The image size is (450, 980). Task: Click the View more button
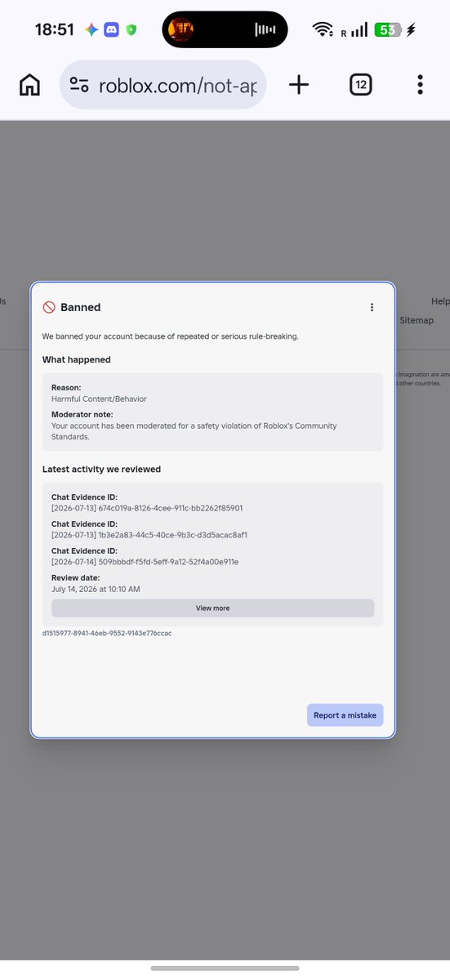212,608
